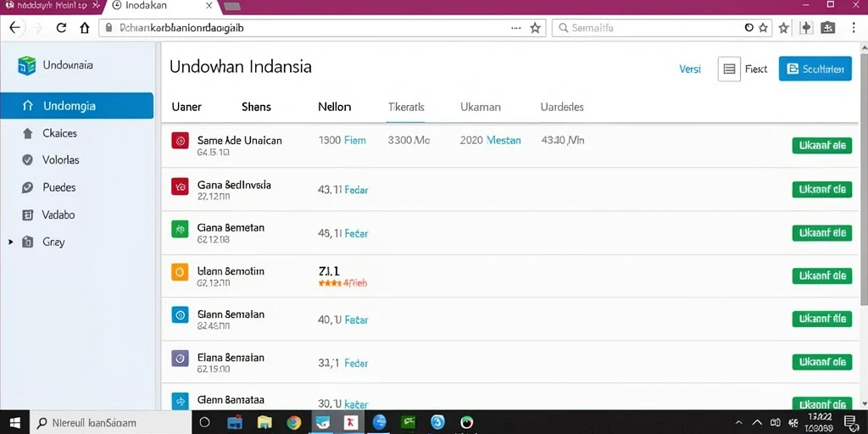Click the blue Scultarien button
The height and width of the screenshot is (434, 868).
click(815, 70)
